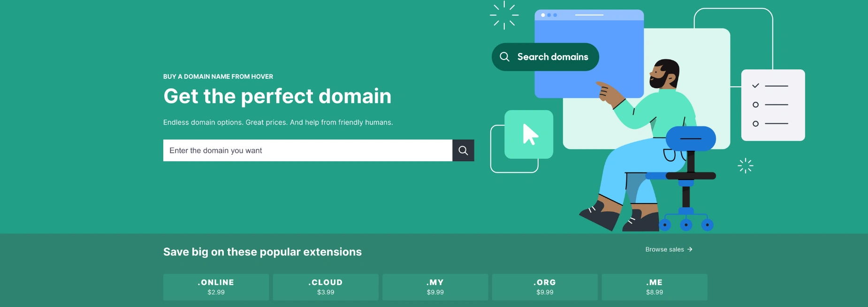Click 'Save big on these popular extensions' heading
The height and width of the screenshot is (307, 868).
point(262,252)
